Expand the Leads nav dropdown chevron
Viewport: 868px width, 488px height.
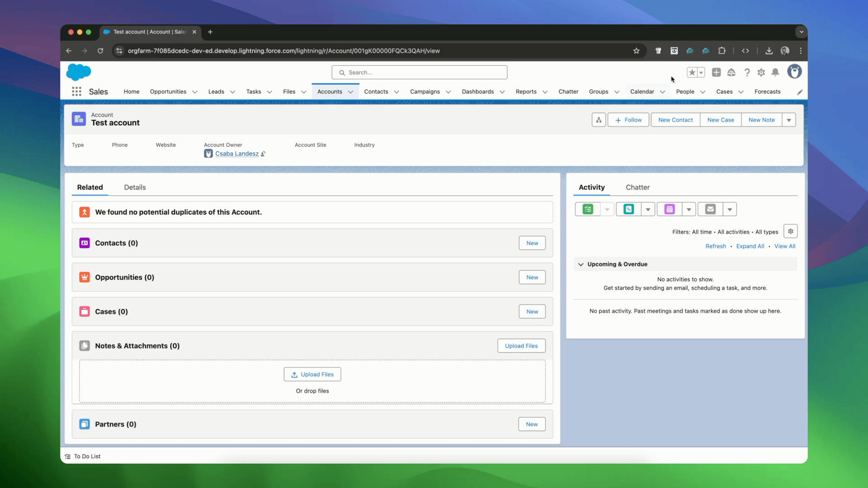tap(232, 92)
